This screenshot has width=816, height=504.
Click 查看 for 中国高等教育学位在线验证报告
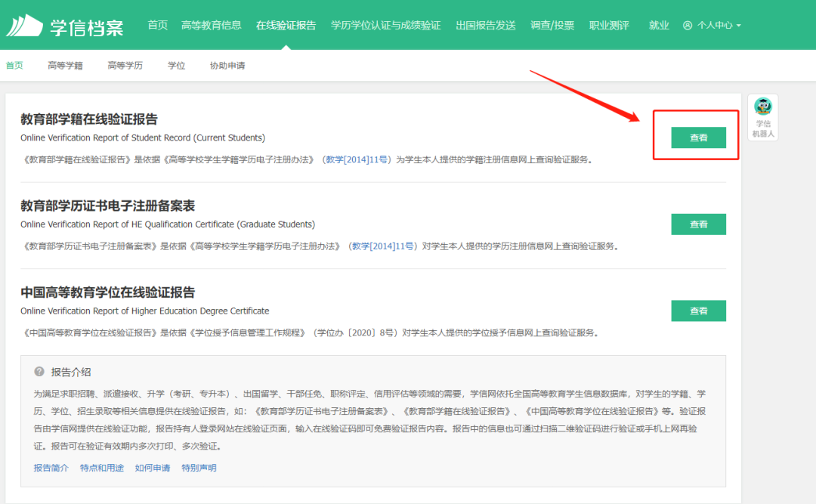[698, 311]
